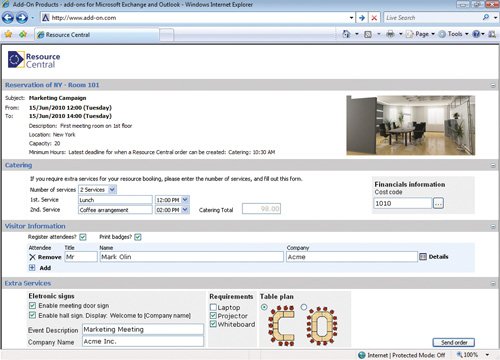Uncheck the Whiteboard requirement
500x360 pixels.
click(x=213, y=324)
